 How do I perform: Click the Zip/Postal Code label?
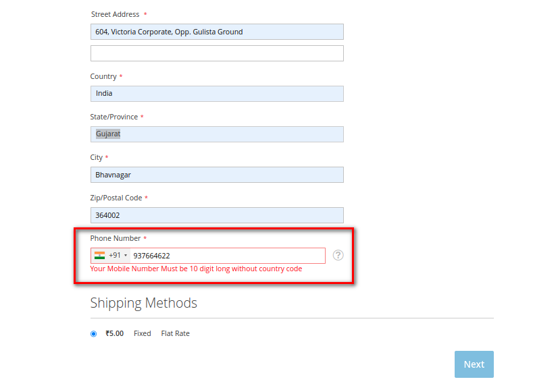click(x=116, y=198)
